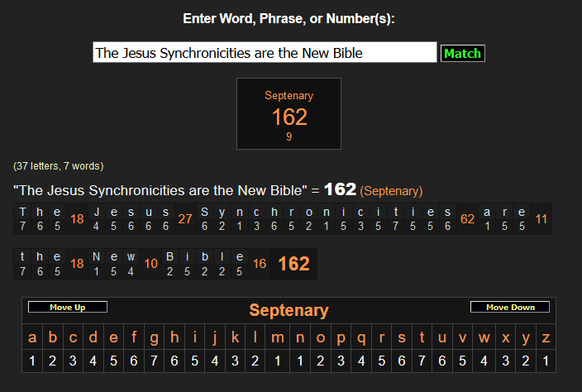This screenshot has width=582, height=392.
Task: Click the 'are' word sum 11
Action: (541, 219)
